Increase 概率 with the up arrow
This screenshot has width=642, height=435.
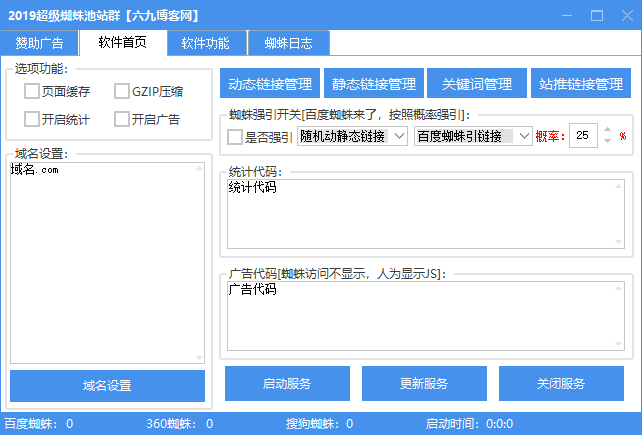(608, 130)
